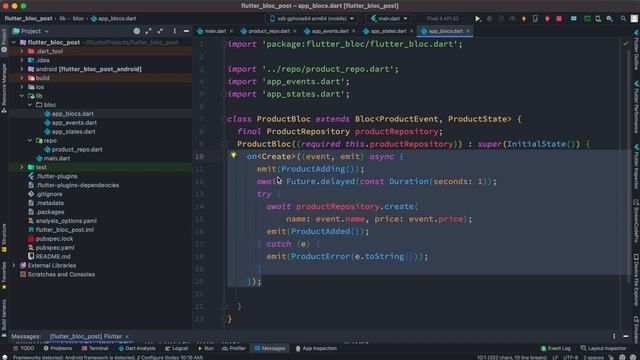Open the App Inspection tool window

point(316,348)
